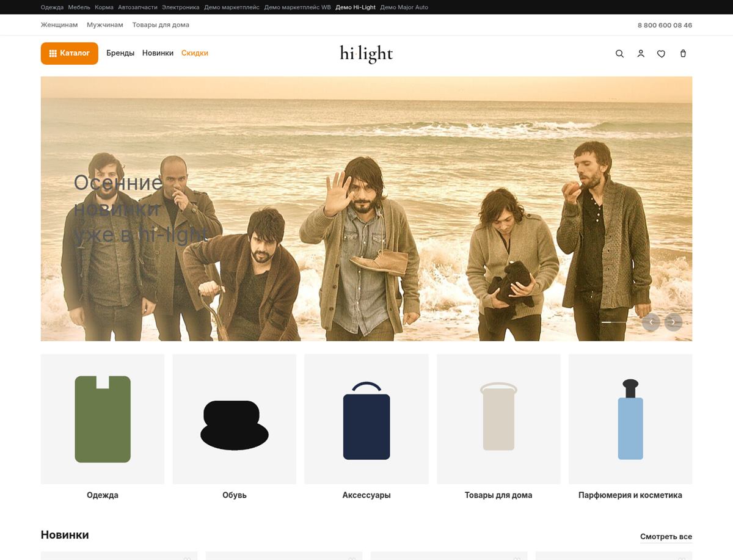The height and width of the screenshot is (560, 733).
Task: Open the Автозапчасти demo link
Action: click(x=137, y=7)
